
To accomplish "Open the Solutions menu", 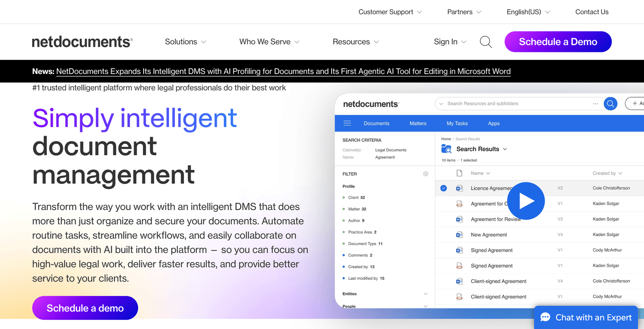I will 186,42.
